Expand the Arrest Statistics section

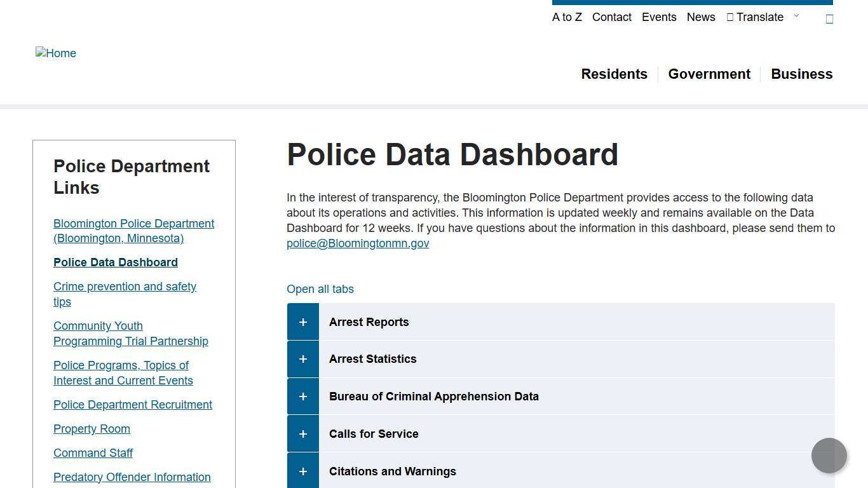[x=302, y=359]
